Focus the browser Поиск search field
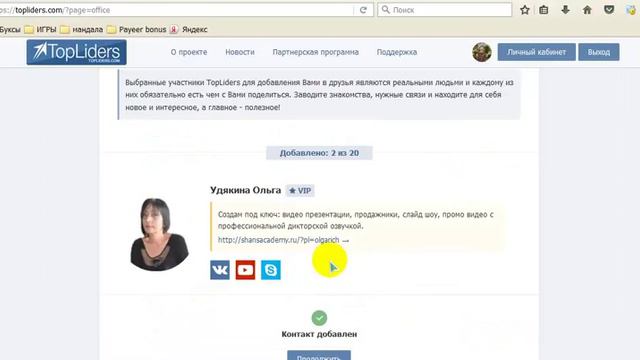This screenshot has height=360, width=640. point(444,10)
